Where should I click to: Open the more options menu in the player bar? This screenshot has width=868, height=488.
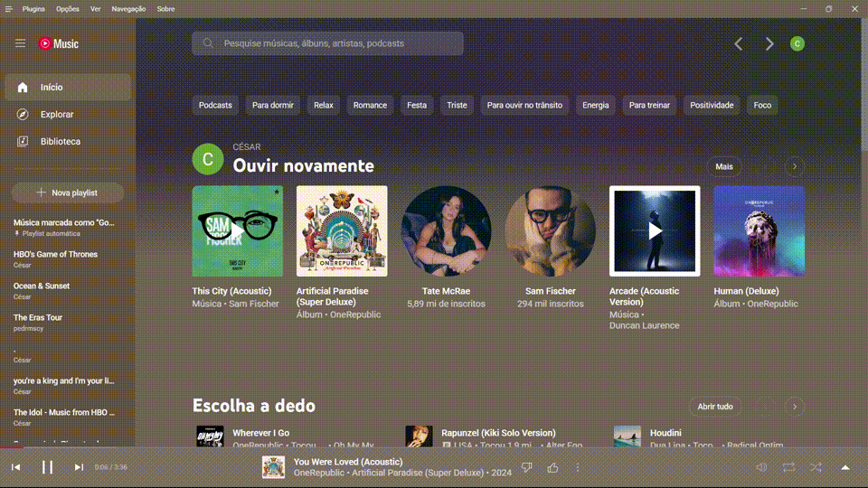pyautogui.click(x=578, y=467)
